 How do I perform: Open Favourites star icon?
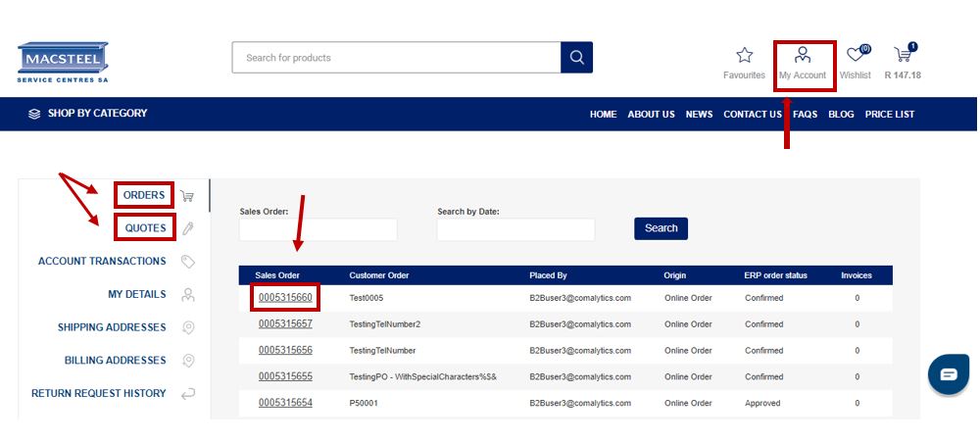point(744,56)
